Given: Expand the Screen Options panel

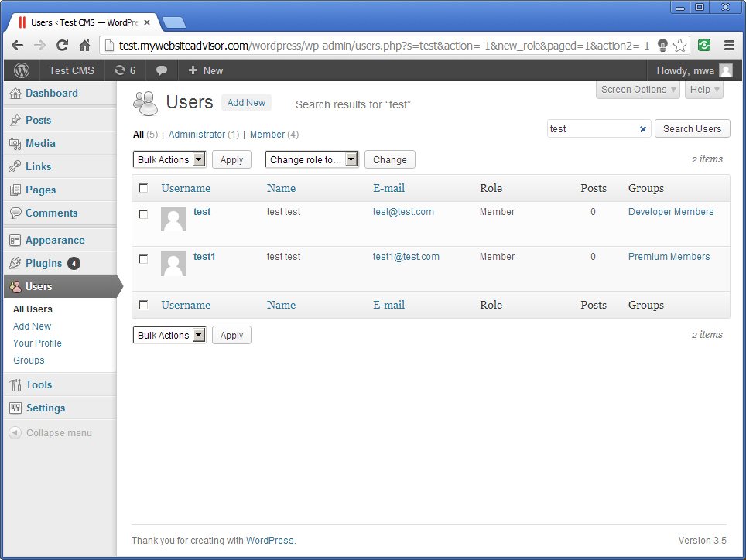Looking at the screenshot, I should tap(638, 90).
